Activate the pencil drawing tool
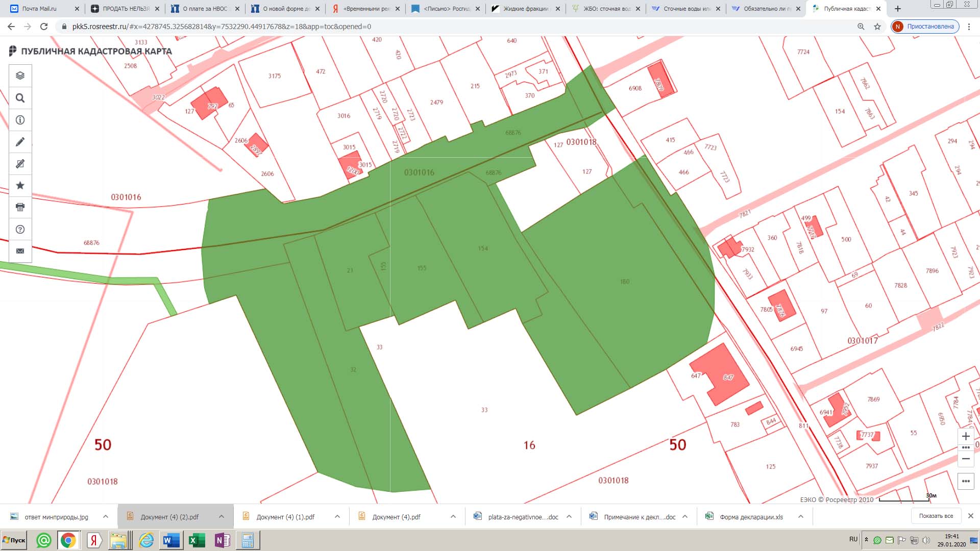Screen dimensions: 980x551 pos(20,142)
